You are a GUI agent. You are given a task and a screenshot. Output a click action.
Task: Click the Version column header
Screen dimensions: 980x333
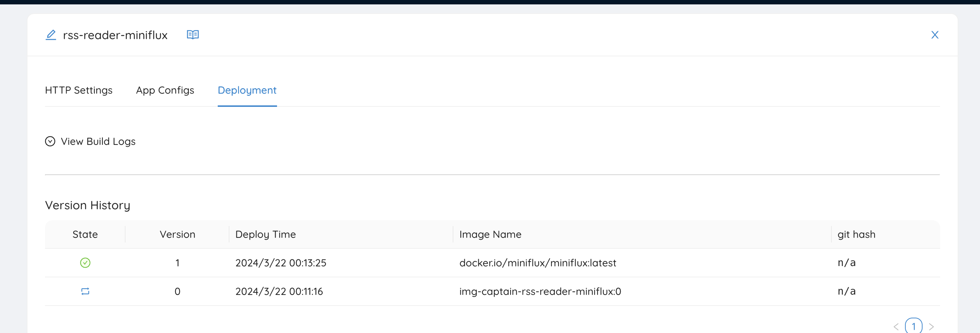(177, 235)
